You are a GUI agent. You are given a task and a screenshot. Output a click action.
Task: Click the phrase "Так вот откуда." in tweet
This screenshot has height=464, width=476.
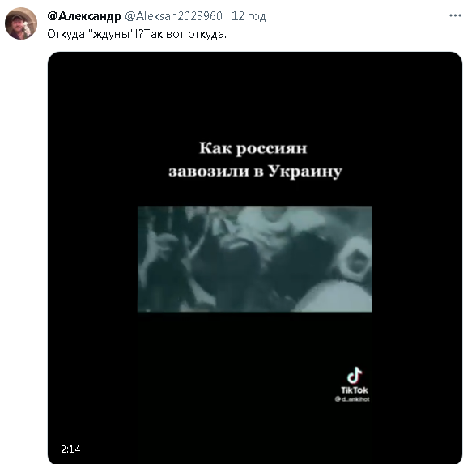click(x=185, y=34)
